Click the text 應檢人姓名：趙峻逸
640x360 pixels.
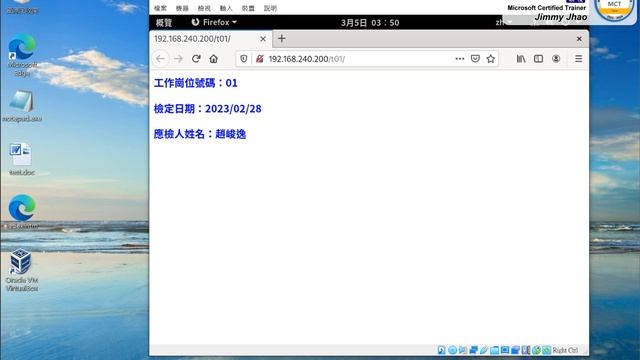pyautogui.click(x=200, y=134)
